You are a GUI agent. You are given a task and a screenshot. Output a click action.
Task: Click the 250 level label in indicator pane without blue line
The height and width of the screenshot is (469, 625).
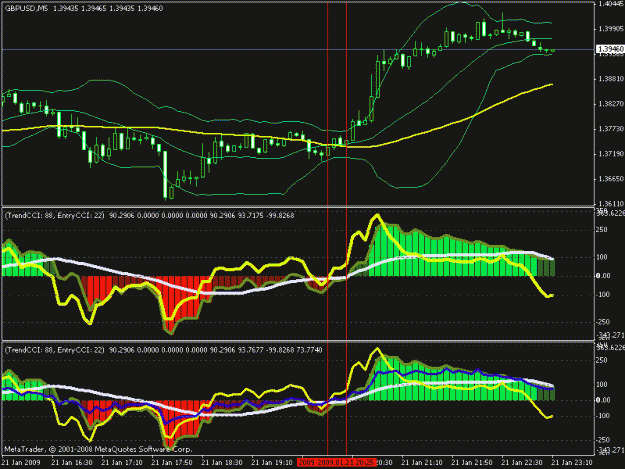(602, 230)
